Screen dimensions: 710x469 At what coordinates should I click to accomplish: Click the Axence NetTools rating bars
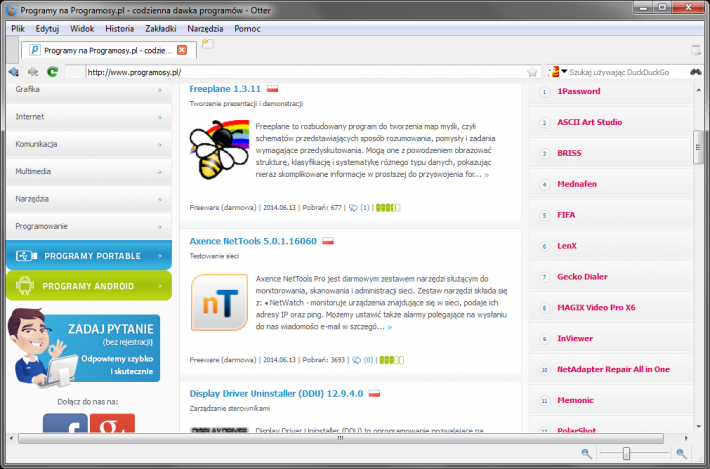392,360
